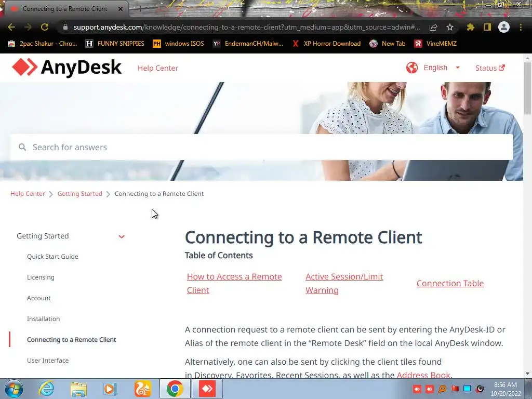Screen dimensions: 532x399
Task: Open User Interface in the sidebar
Action: 48,361
